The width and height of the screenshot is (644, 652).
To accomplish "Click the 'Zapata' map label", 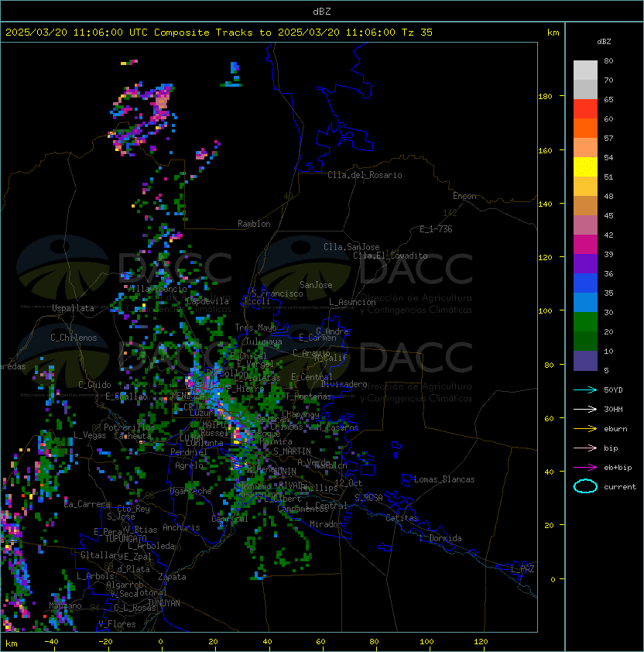I will point(172,577).
